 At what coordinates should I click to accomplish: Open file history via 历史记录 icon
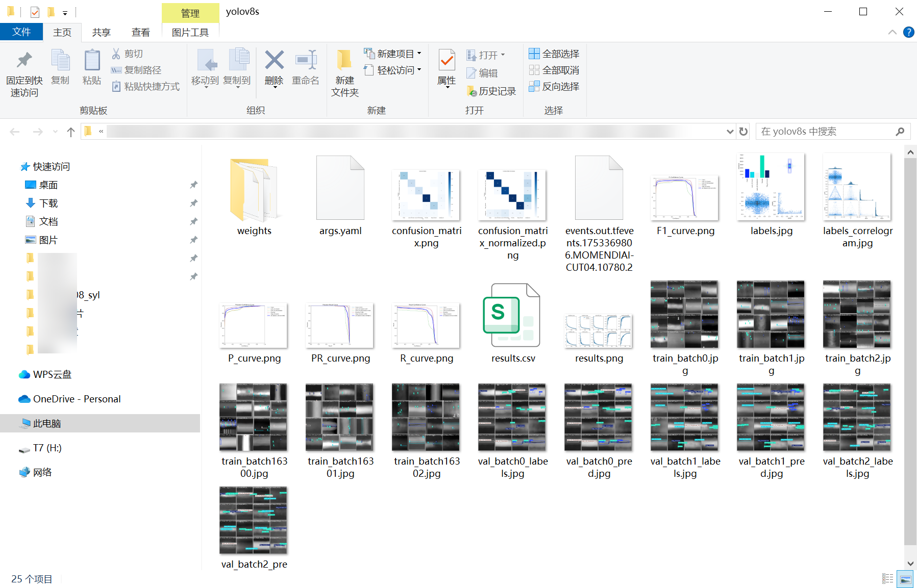(x=491, y=91)
